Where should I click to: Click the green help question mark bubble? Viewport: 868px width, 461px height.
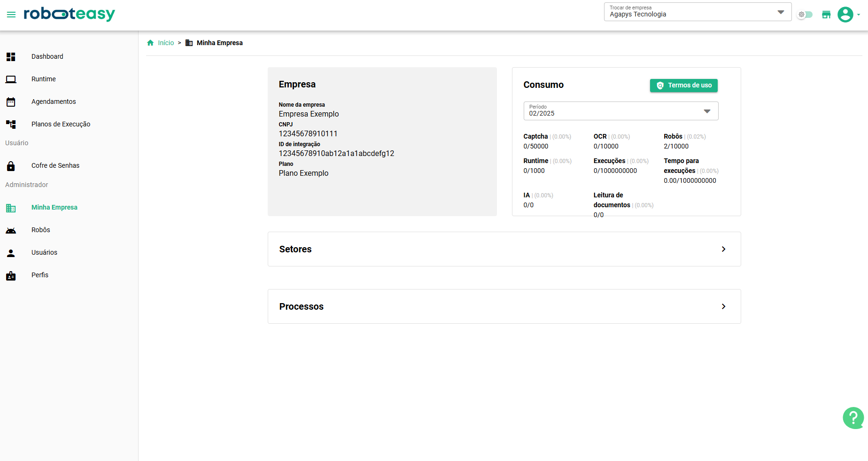coord(853,418)
